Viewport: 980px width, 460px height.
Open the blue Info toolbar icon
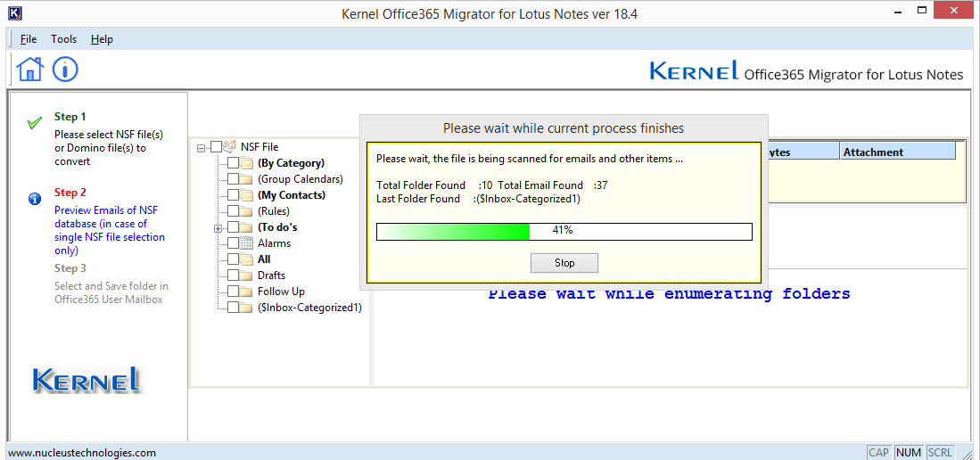point(65,69)
